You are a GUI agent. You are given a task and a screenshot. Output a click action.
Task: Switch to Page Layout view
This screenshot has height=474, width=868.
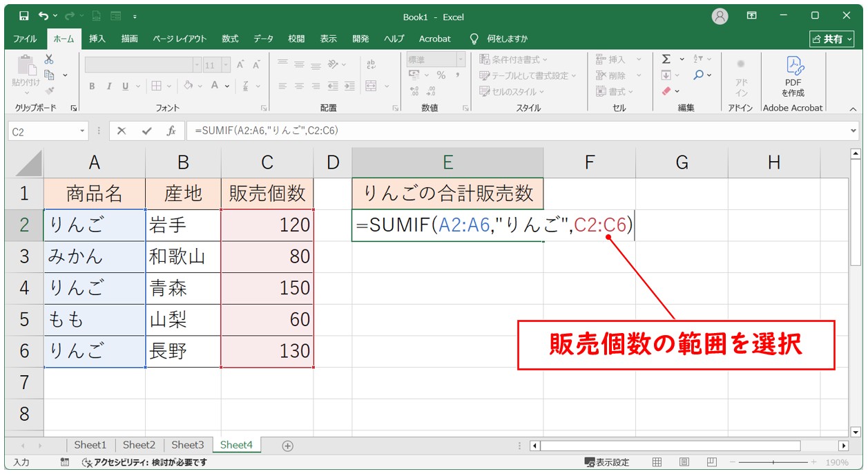(x=684, y=462)
